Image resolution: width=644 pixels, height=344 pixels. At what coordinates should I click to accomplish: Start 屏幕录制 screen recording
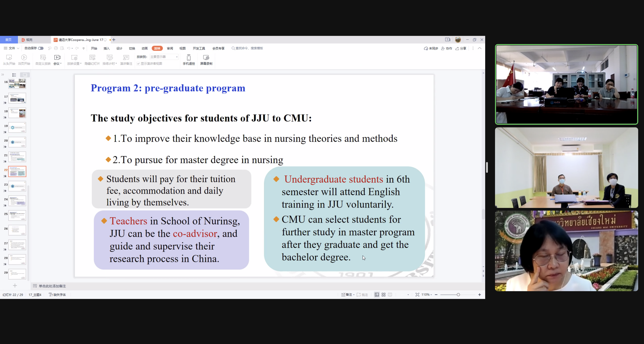click(206, 60)
